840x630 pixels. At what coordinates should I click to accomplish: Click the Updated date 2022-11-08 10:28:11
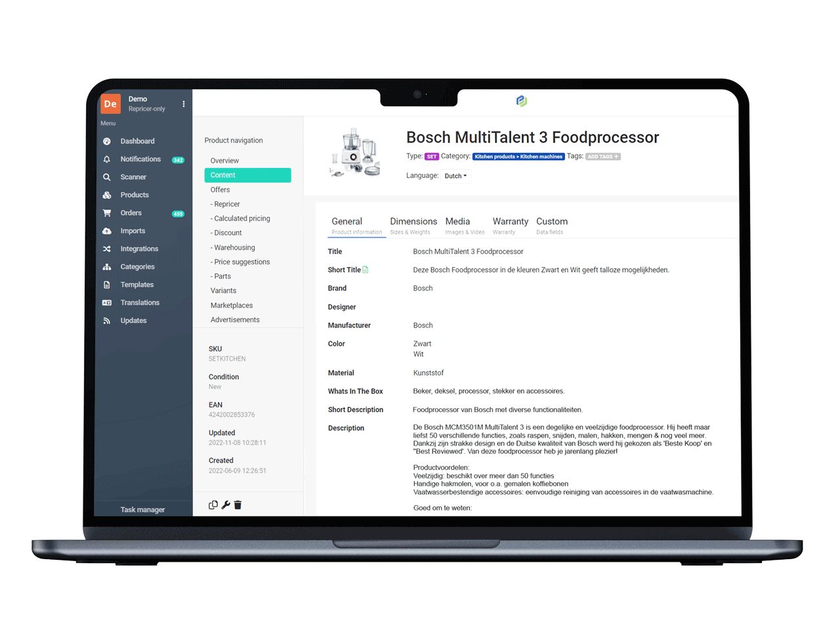[x=238, y=443]
